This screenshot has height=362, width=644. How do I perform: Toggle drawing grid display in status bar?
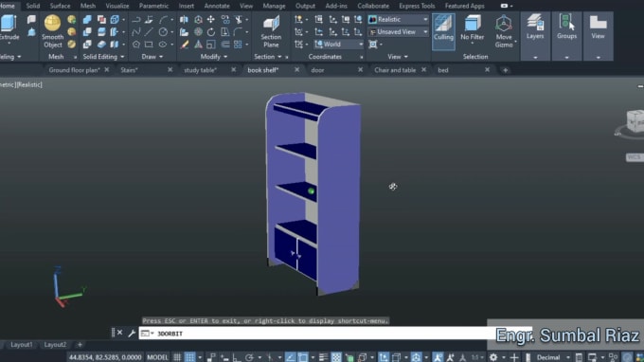(177, 357)
